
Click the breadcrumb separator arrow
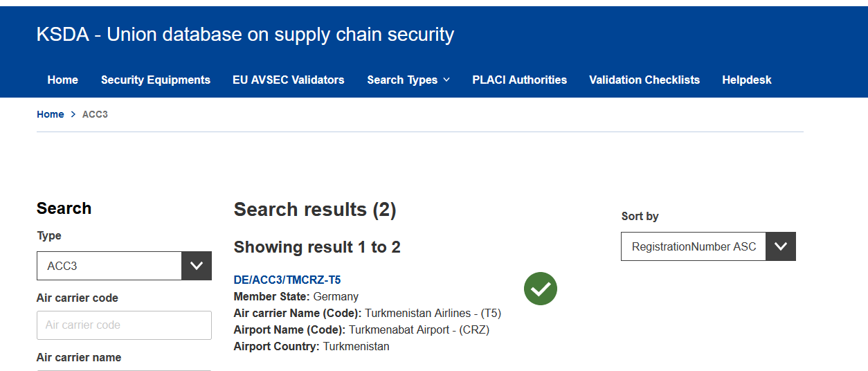pos(73,114)
